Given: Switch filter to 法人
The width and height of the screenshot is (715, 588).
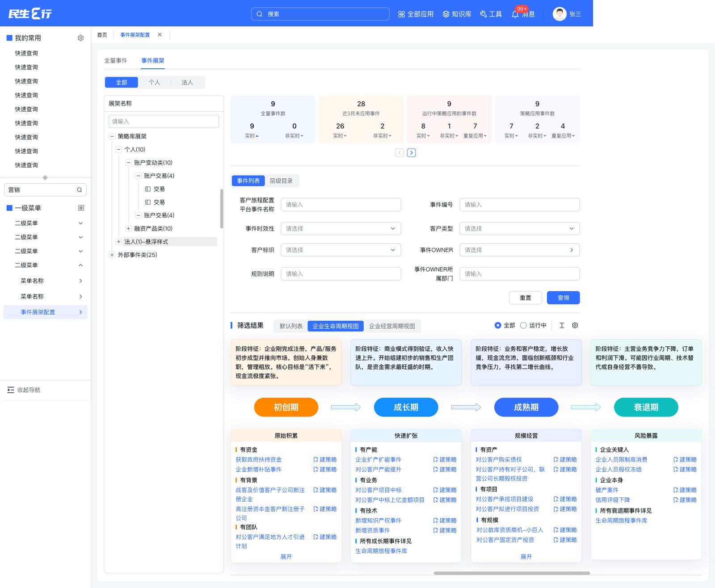Looking at the screenshot, I should tap(188, 82).
